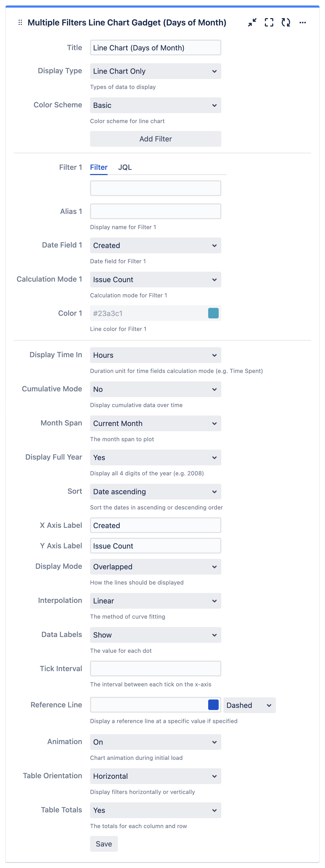This screenshot has height=868, width=325.
Task: Open the Calculation Mode 1 dropdown
Action: (155, 280)
